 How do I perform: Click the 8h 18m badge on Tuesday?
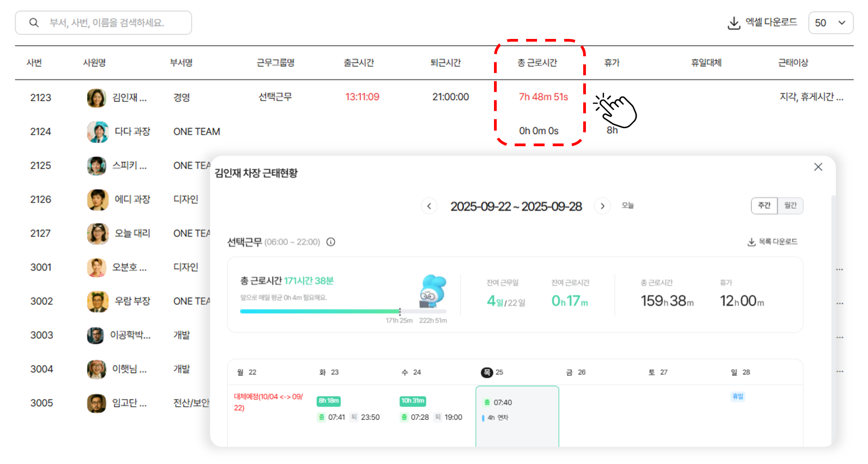(329, 401)
